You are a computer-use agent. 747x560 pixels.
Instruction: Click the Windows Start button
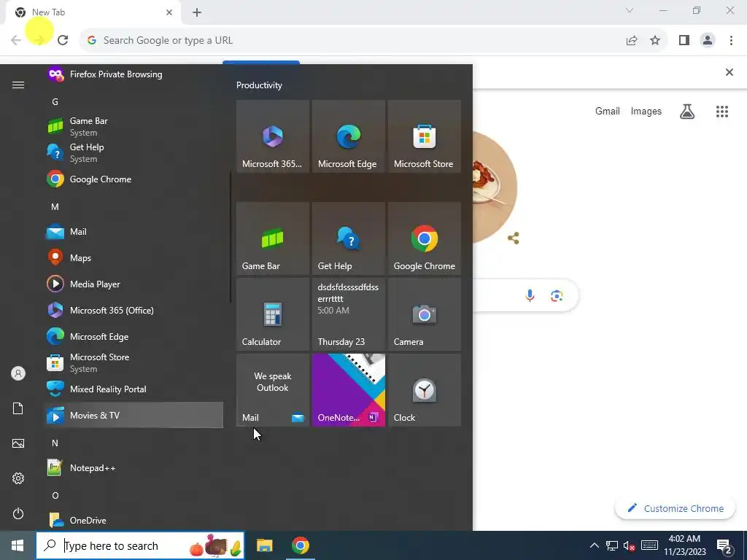pyautogui.click(x=18, y=545)
